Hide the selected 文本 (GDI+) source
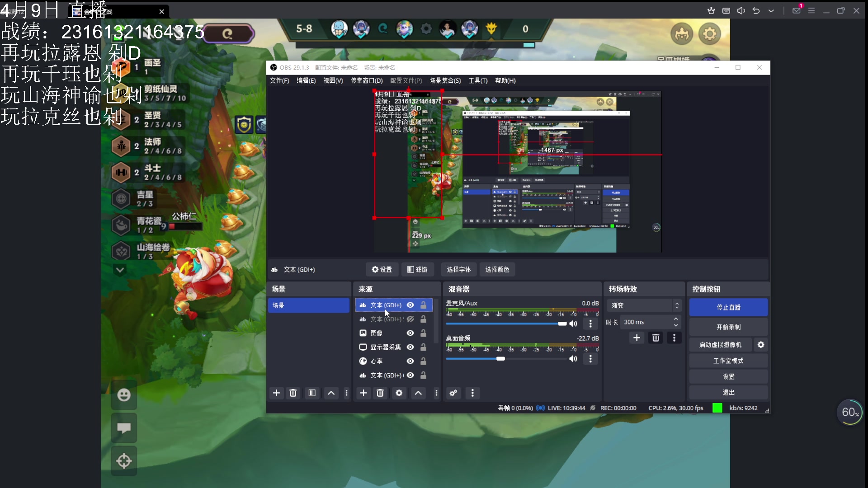Screen dimensions: 868x488 tap(410, 305)
